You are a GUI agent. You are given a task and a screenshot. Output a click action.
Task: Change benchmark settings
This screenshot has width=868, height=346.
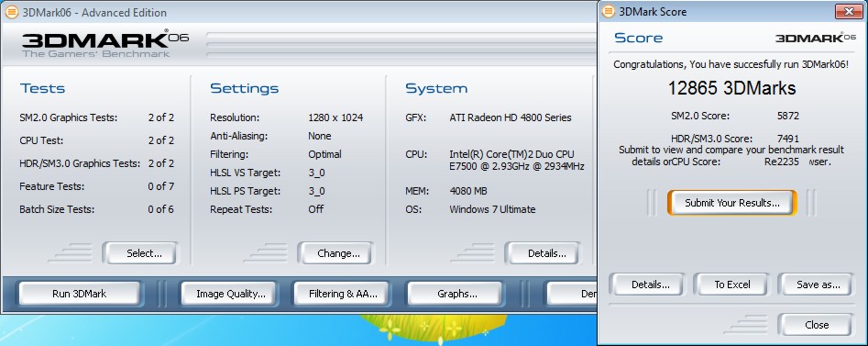(338, 253)
